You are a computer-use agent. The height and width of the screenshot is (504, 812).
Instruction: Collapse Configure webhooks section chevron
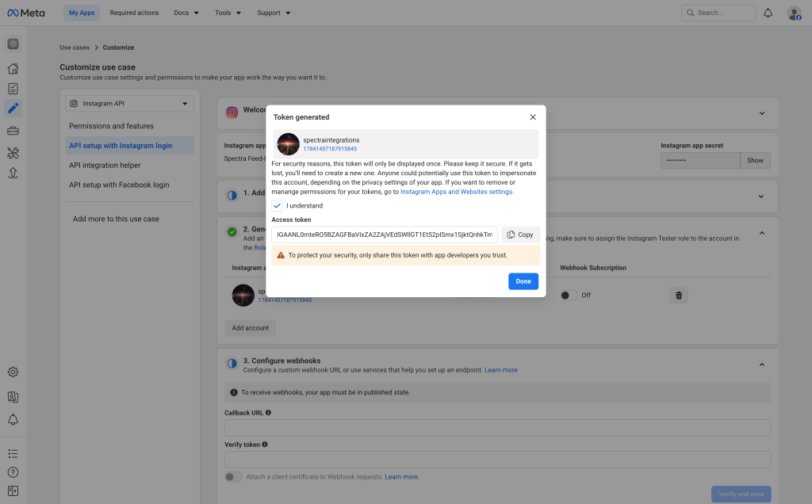[762, 365]
